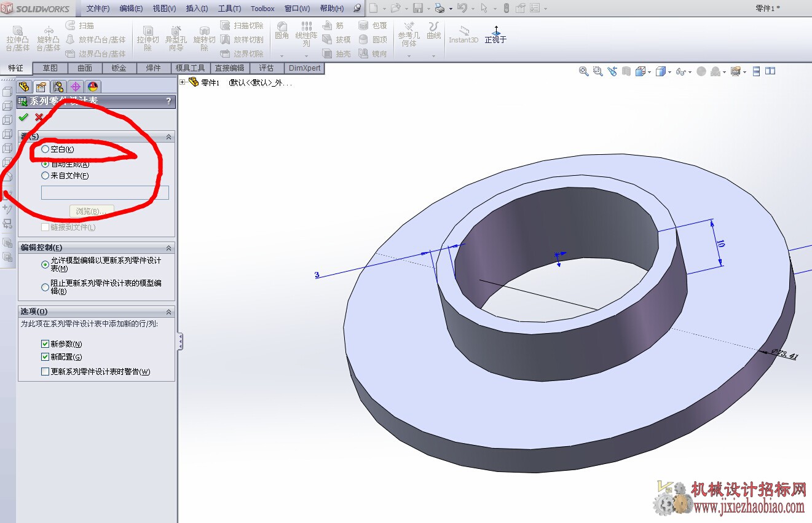Viewport: 812px width, 523px height.
Task: Open the 插入(I) Insert menu
Action: point(197,9)
